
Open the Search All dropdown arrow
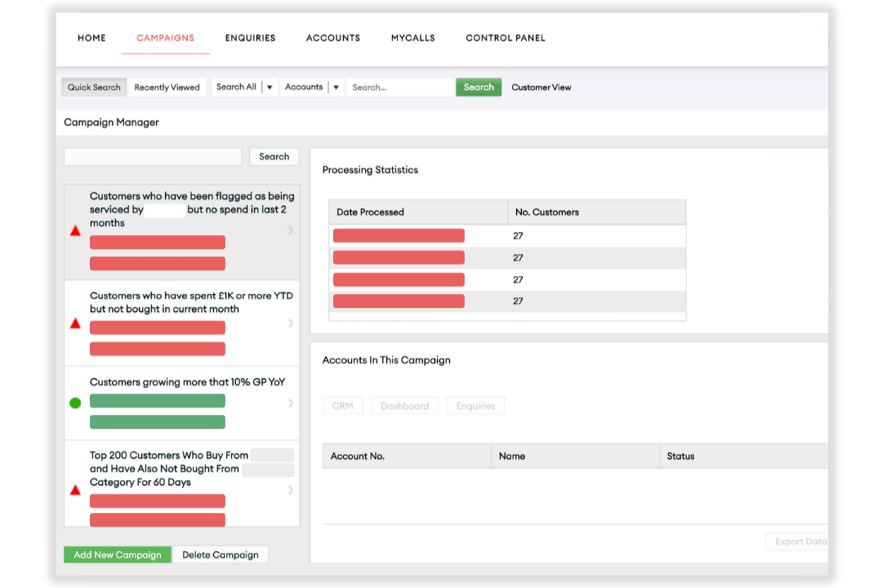(x=269, y=87)
